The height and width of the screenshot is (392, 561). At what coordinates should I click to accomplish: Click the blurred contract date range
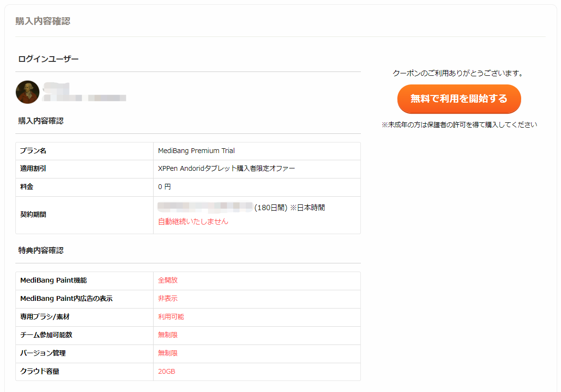pos(205,207)
